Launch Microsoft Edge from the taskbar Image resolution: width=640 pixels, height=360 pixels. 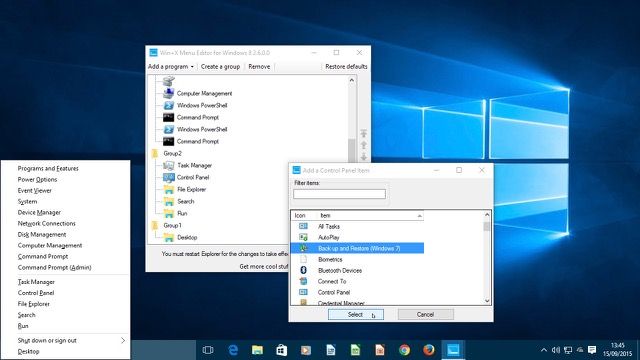tap(233, 350)
